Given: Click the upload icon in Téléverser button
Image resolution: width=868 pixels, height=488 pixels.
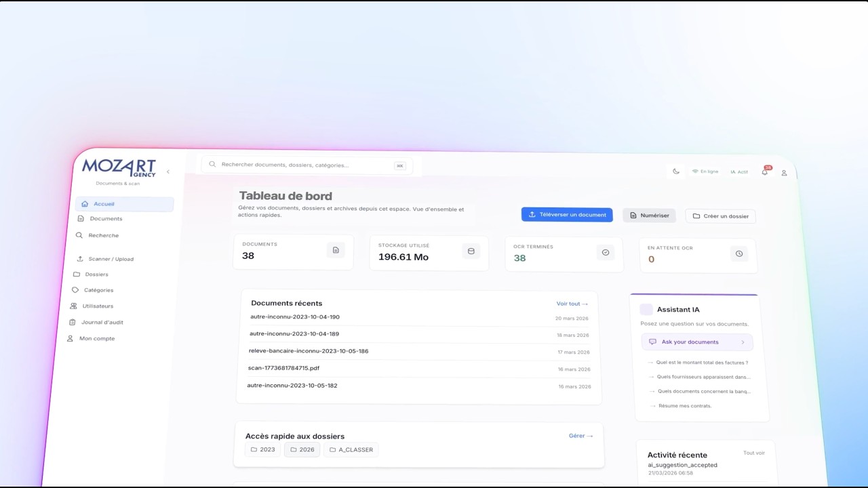Looking at the screenshot, I should click(532, 214).
